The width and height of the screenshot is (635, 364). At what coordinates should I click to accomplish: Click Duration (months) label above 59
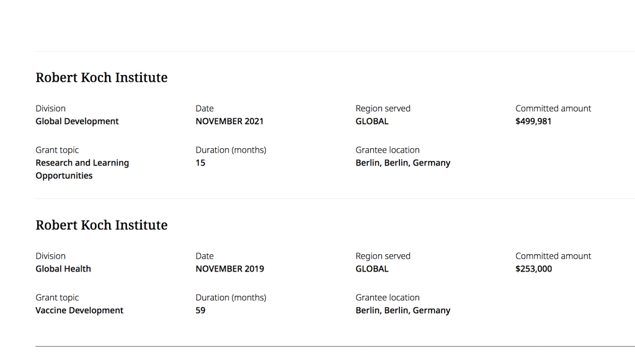(231, 298)
